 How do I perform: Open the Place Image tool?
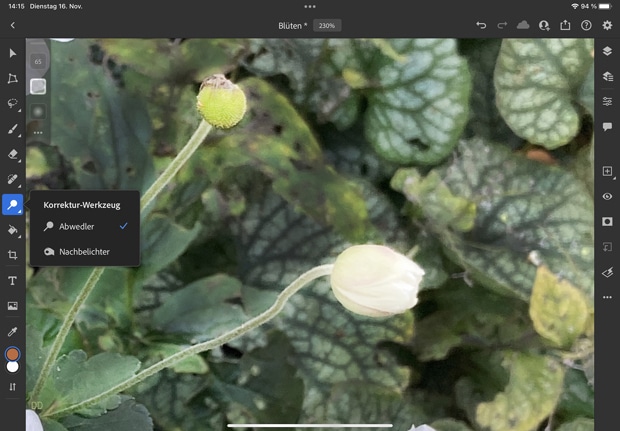coord(13,306)
